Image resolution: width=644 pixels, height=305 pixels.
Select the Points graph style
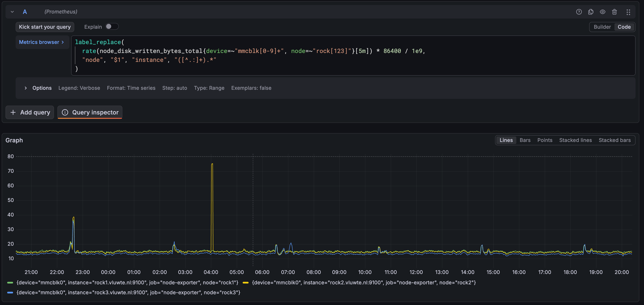(x=545, y=140)
